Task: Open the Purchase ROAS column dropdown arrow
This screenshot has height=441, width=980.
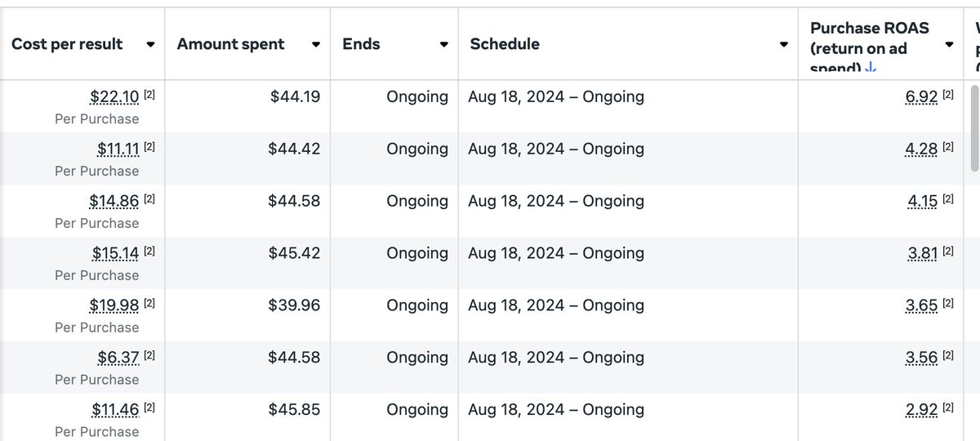Action: pyautogui.click(x=949, y=45)
